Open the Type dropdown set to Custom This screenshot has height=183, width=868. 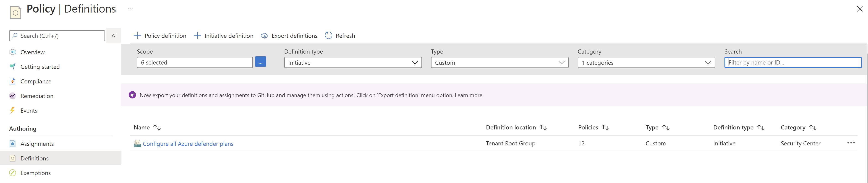point(499,63)
